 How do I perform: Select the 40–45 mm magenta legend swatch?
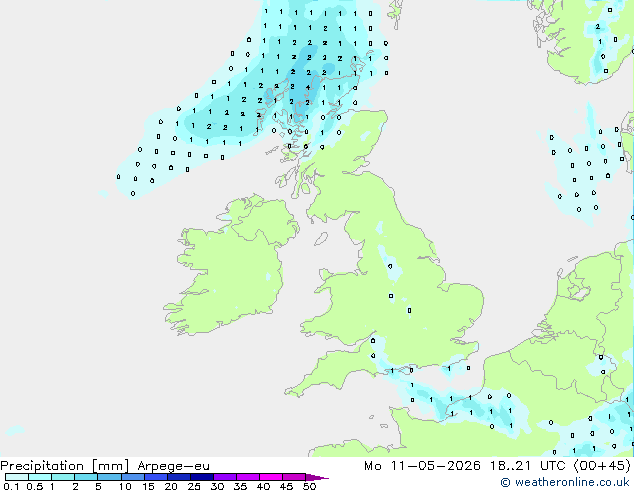point(271,477)
